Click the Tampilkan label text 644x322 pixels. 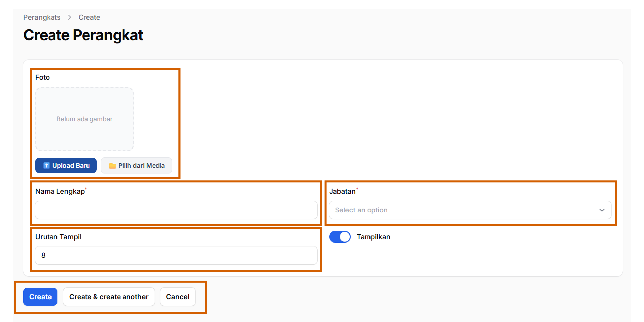(374, 237)
